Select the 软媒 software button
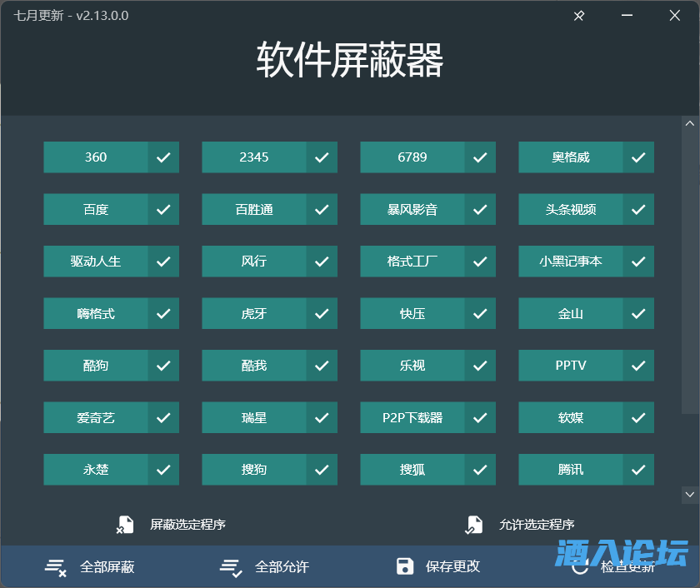The height and width of the screenshot is (588, 700). click(571, 417)
